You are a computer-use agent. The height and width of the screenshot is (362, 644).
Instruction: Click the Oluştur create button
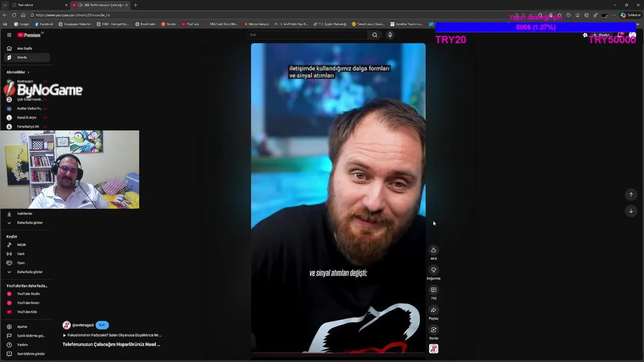coord(601,35)
